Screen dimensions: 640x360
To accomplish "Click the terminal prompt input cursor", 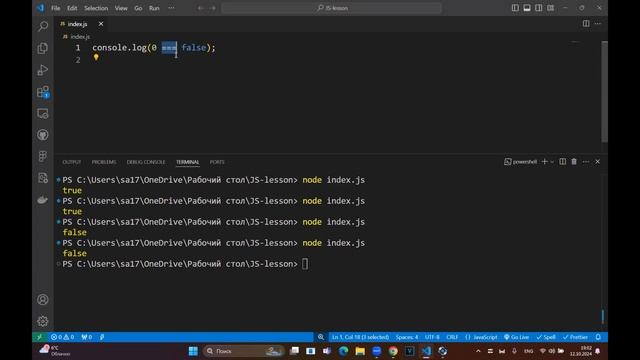I will pyautogui.click(x=305, y=264).
